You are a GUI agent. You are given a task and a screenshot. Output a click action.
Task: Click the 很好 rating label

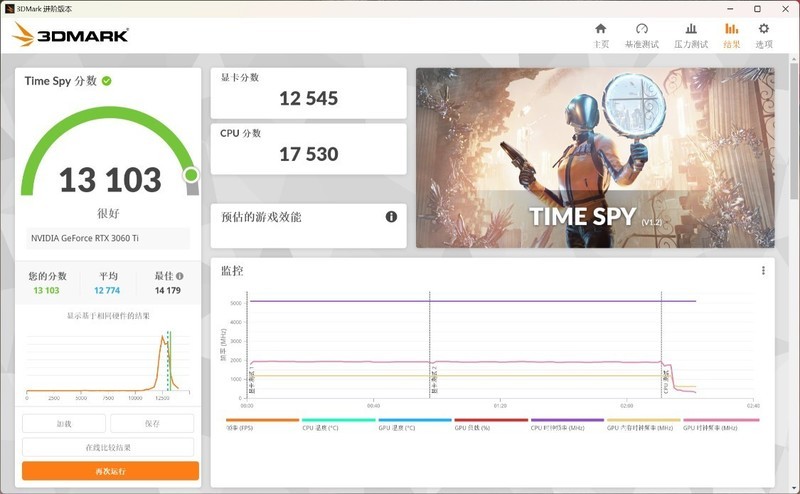[108, 213]
